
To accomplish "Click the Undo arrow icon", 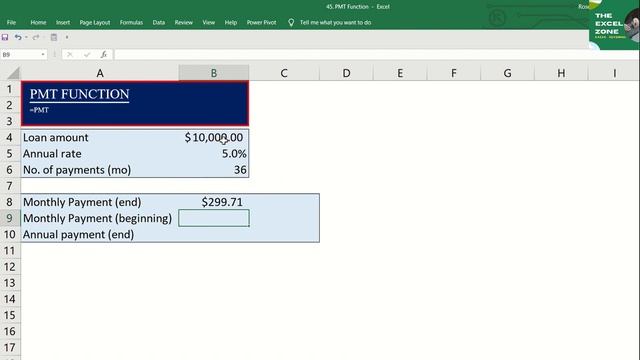I will (x=18, y=37).
